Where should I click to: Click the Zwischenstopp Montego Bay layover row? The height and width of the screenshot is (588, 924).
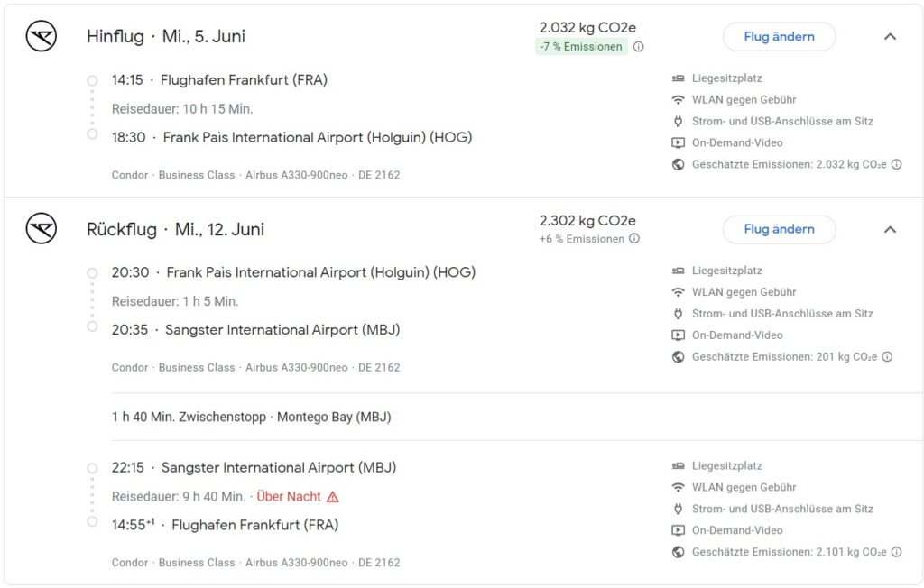pyautogui.click(x=252, y=418)
